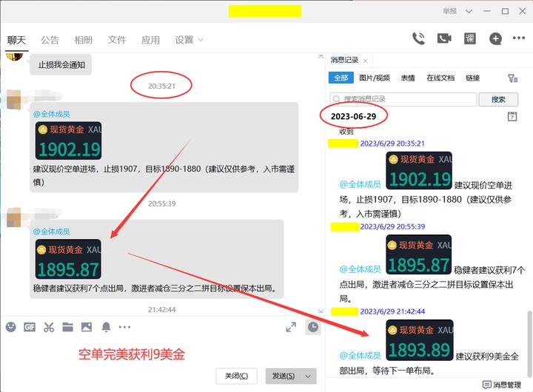This screenshot has height=392, width=533.
Task: Open the 文件 tab
Action: point(117,40)
